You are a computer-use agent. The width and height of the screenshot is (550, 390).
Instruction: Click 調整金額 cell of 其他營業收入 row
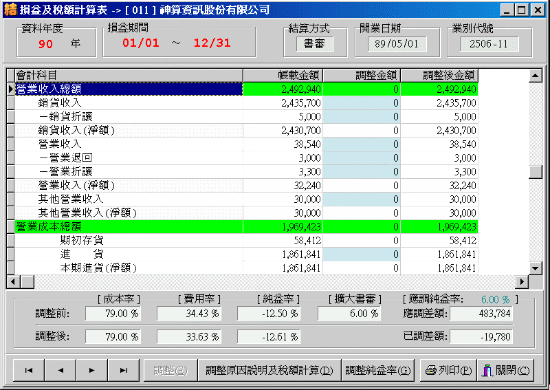361,199
